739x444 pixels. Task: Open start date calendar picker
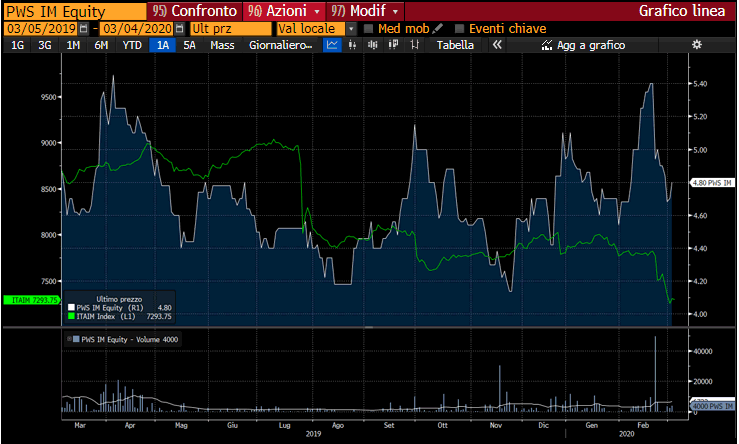(x=82, y=28)
